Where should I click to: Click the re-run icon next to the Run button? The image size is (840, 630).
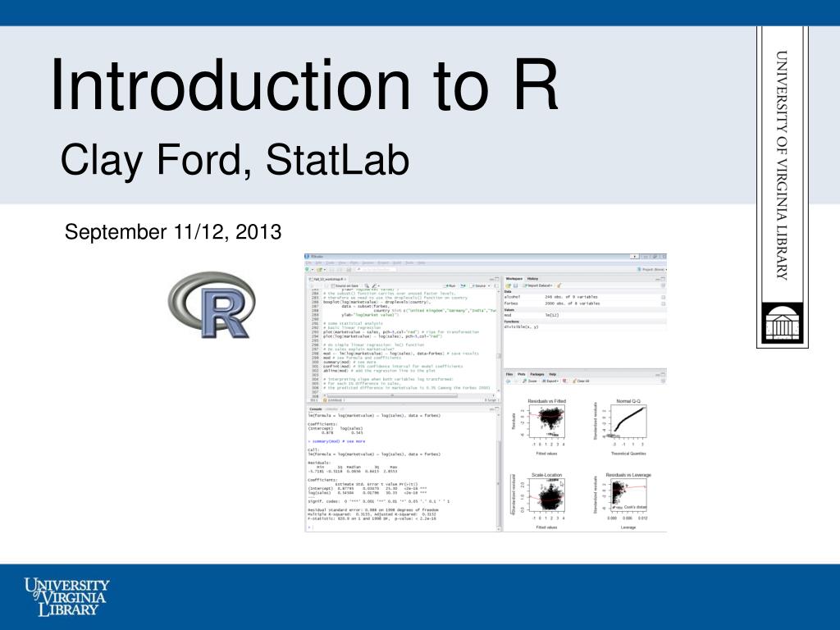point(463,285)
